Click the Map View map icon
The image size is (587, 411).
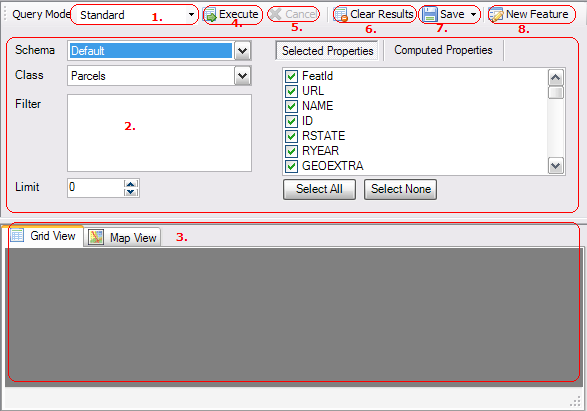click(x=96, y=237)
